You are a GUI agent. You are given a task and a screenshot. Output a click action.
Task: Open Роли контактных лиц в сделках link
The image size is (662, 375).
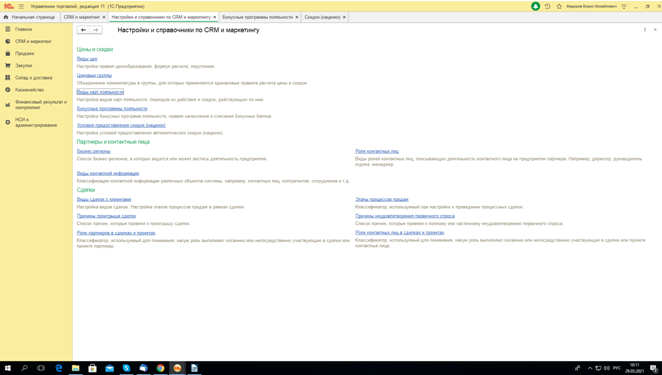[x=399, y=232]
